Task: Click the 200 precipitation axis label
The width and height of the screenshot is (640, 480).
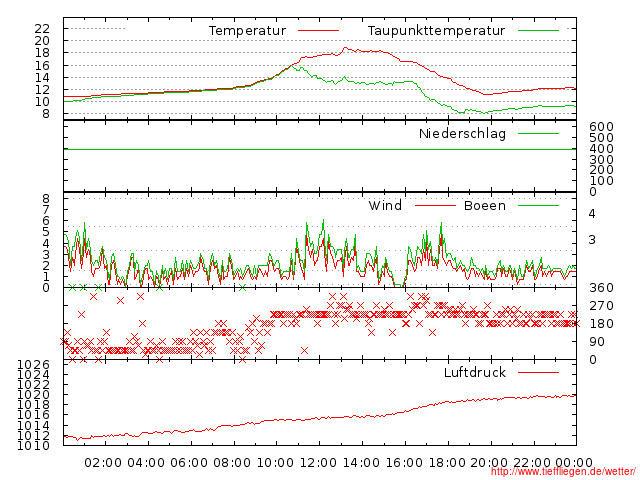Action: pyautogui.click(x=601, y=170)
